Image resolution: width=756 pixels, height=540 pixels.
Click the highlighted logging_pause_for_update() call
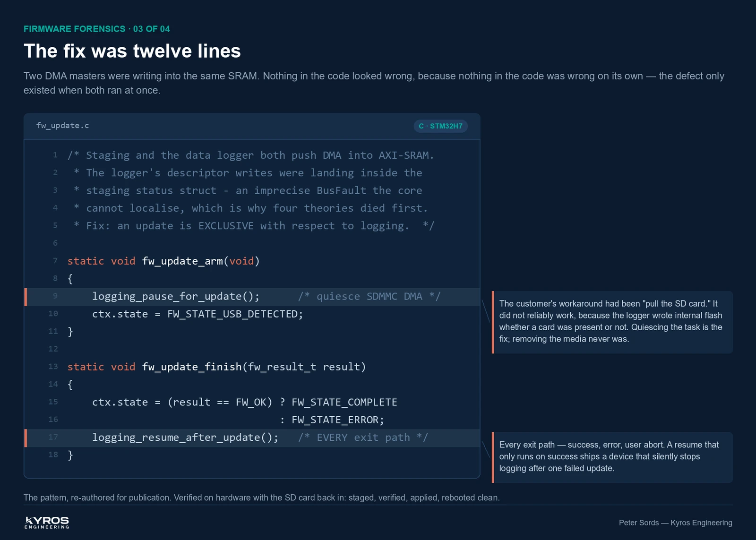click(x=176, y=297)
